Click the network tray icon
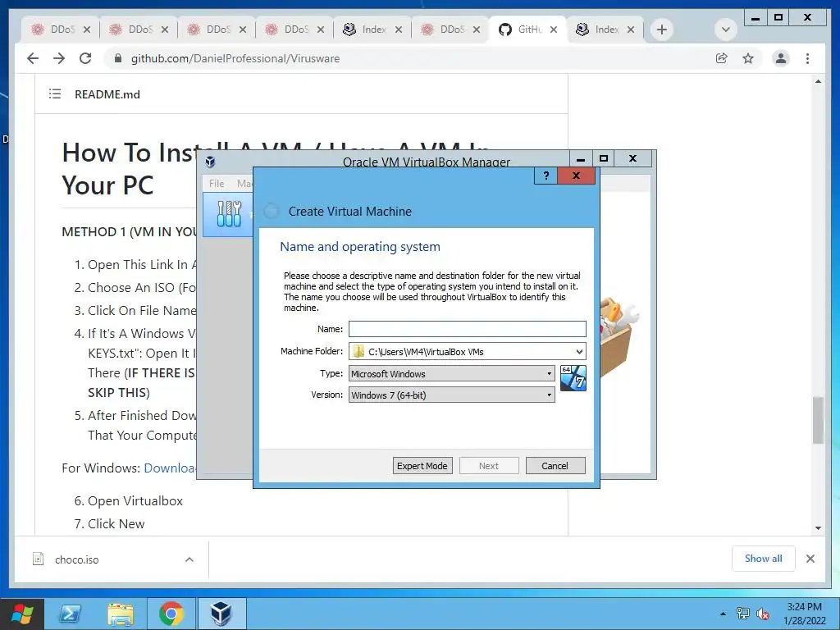The width and height of the screenshot is (840, 630). pyautogui.click(x=743, y=614)
